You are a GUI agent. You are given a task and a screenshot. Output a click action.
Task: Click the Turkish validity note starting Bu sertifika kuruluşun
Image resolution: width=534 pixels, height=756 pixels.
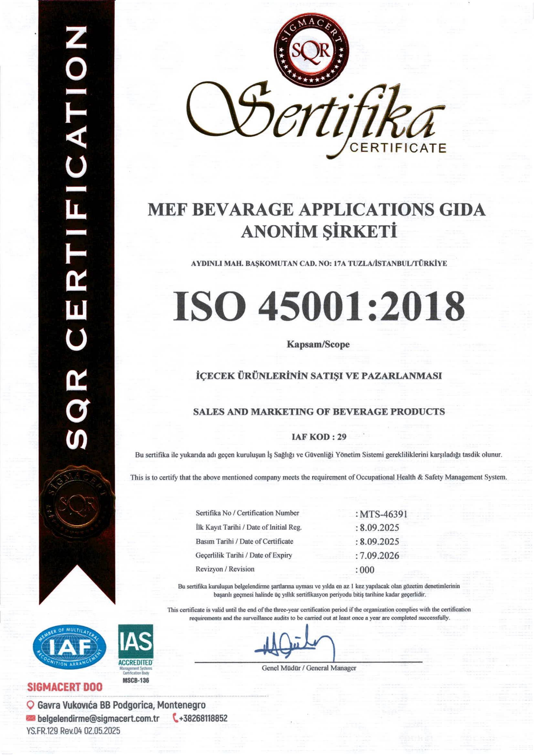(x=319, y=590)
